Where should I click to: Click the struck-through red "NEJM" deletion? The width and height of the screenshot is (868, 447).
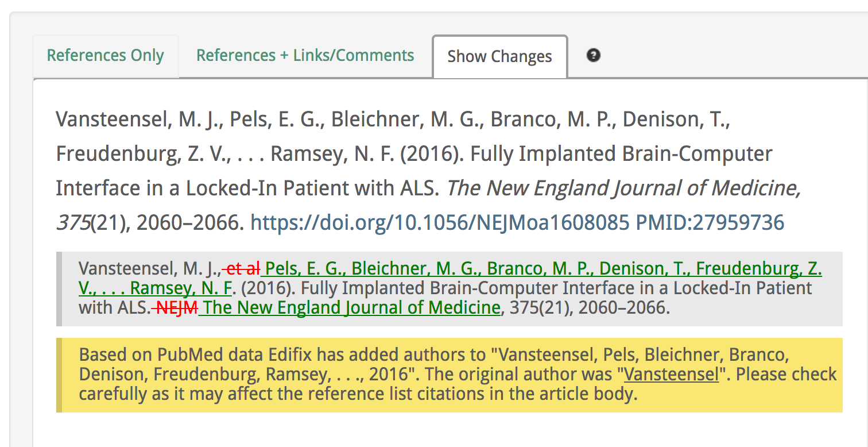coord(177,307)
